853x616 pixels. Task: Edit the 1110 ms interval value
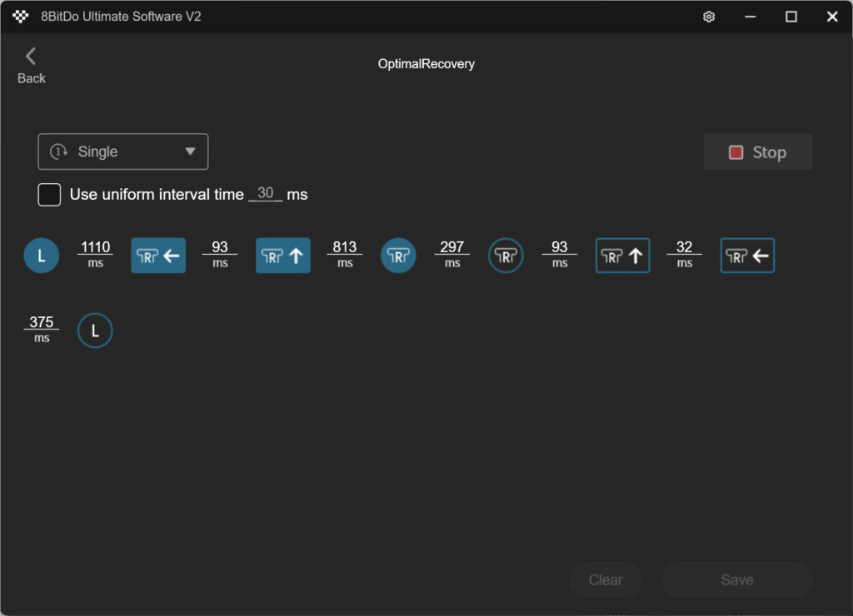(x=95, y=247)
